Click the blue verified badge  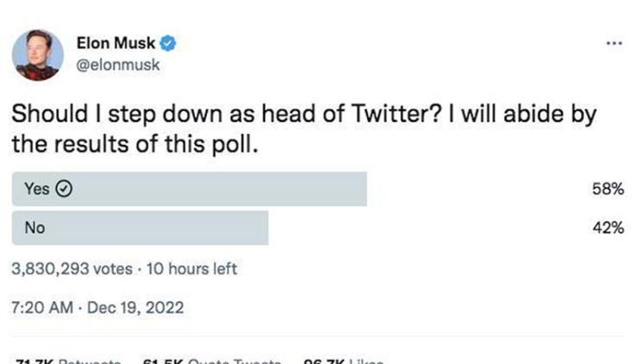(x=168, y=43)
